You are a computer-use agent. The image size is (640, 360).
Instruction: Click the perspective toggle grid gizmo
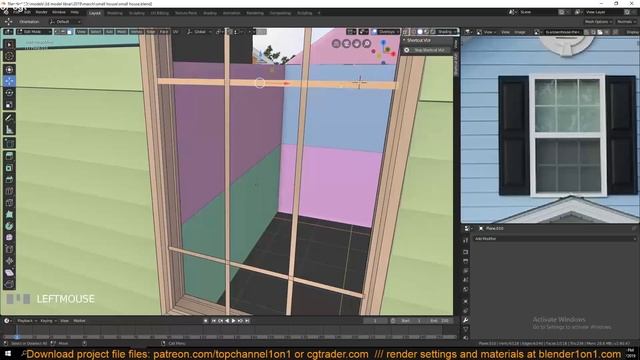pyautogui.click(x=336, y=43)
